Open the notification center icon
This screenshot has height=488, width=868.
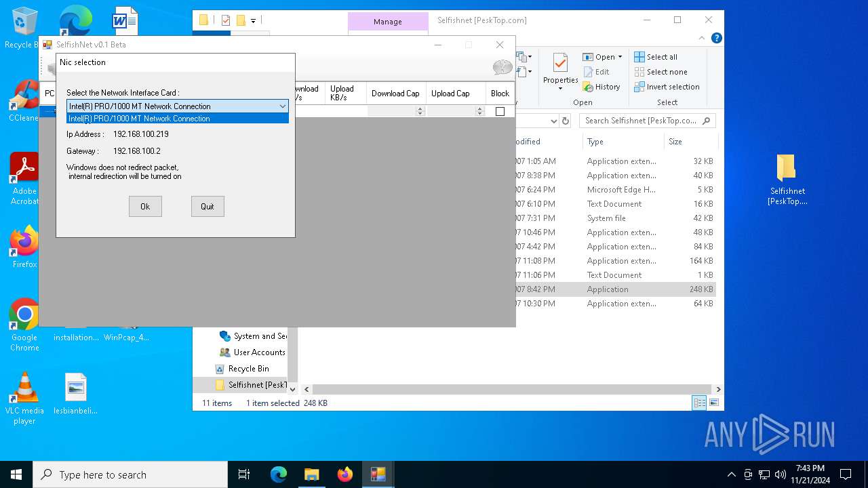pos(846,474)
